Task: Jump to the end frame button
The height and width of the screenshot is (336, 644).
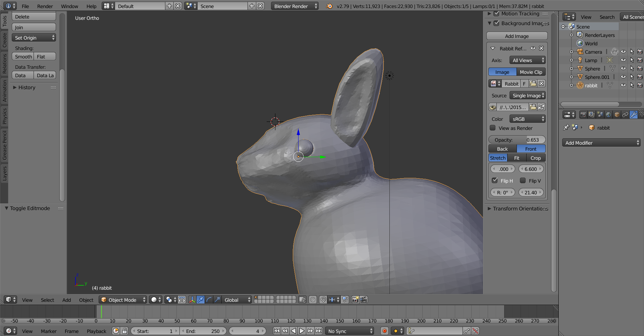Action: point(319,331)
